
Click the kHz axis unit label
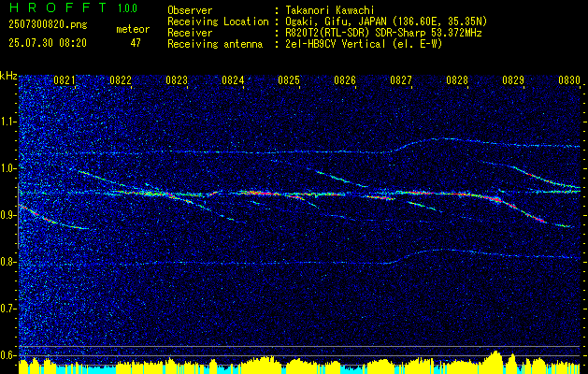[x=8, y=76]
